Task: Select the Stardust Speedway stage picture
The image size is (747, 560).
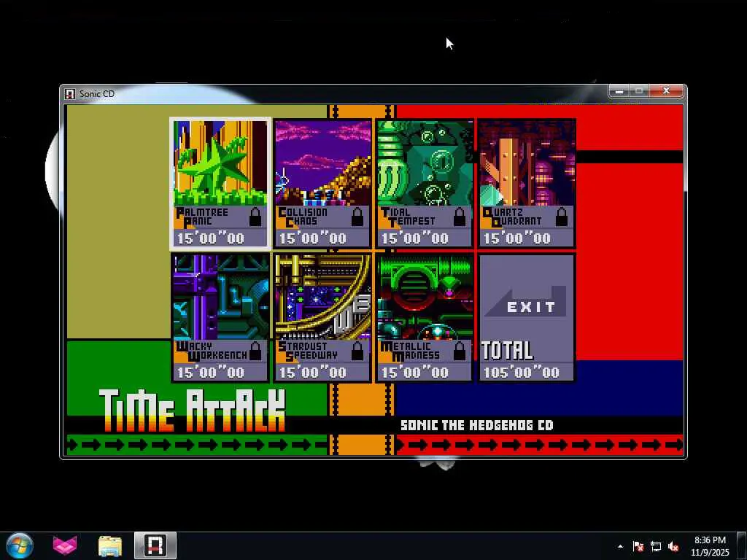Action: click(323, 297)
